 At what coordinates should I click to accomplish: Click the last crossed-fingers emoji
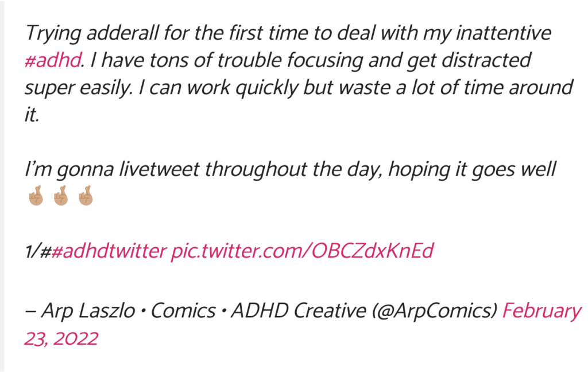[x=86, y=196]
